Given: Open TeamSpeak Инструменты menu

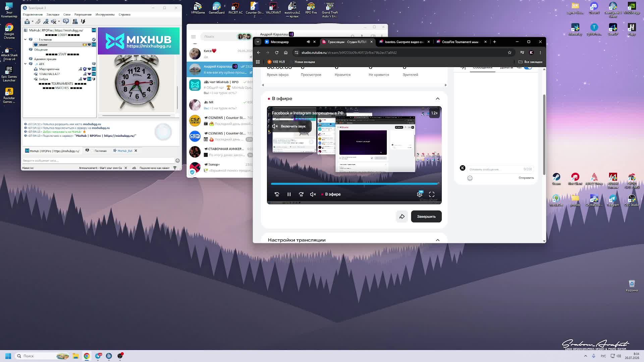Looking at the screenshot, I should tap(105, 14).
